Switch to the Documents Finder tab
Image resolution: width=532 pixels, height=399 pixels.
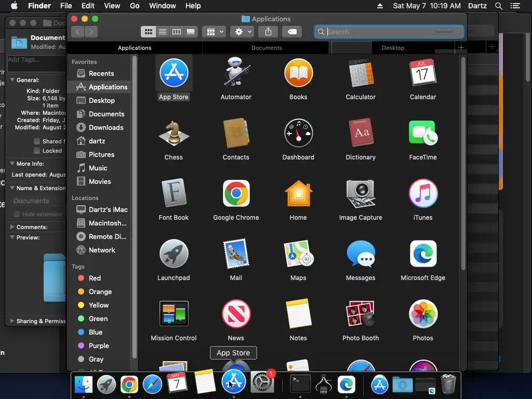(267, 48)
